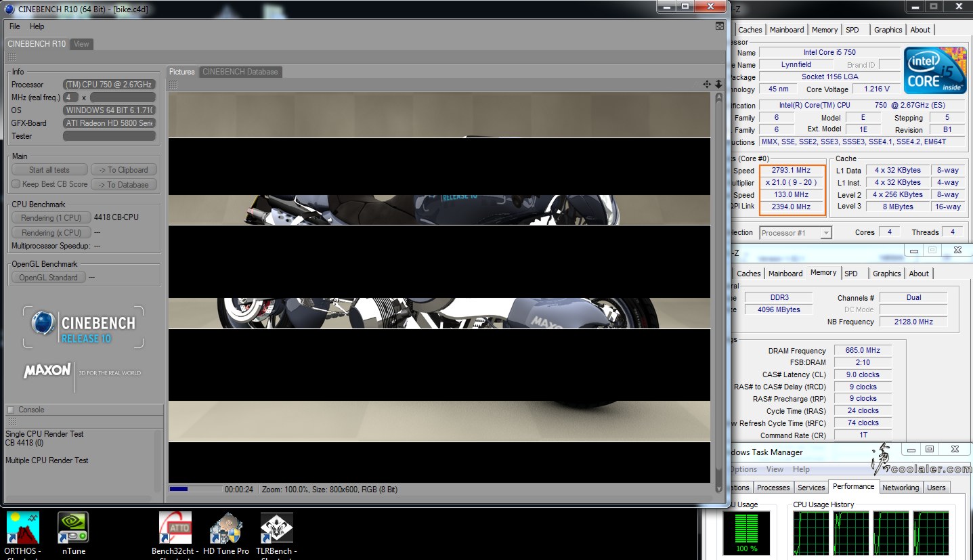Open Caches tab in CPU-Z memory window
973x560 pixels.
(748, 274)
